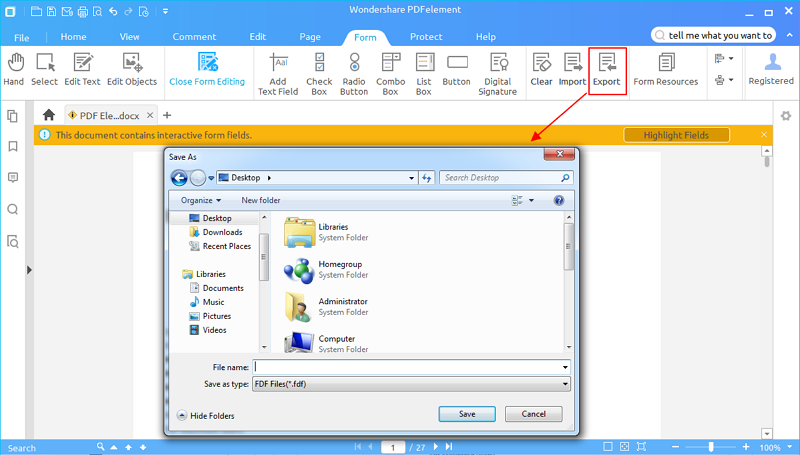Click the Save As help icon
This screenshot has width=800, height=455.
click(559, 200)
